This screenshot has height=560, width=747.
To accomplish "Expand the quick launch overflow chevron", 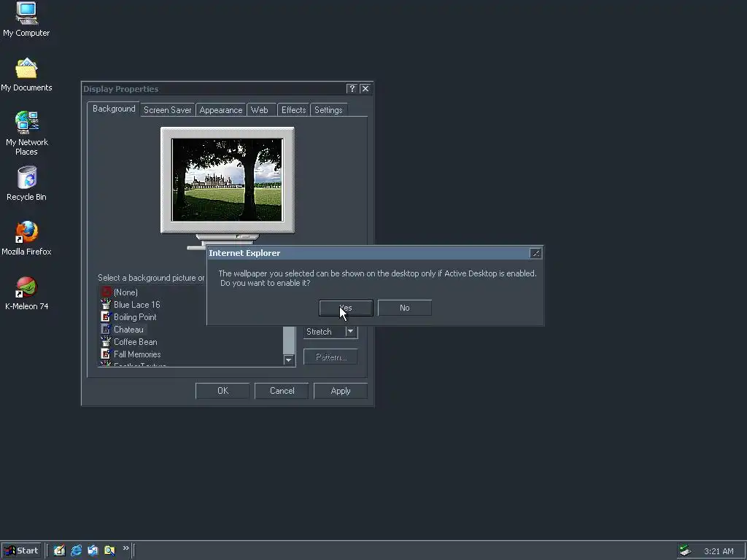I will [125, 548].
